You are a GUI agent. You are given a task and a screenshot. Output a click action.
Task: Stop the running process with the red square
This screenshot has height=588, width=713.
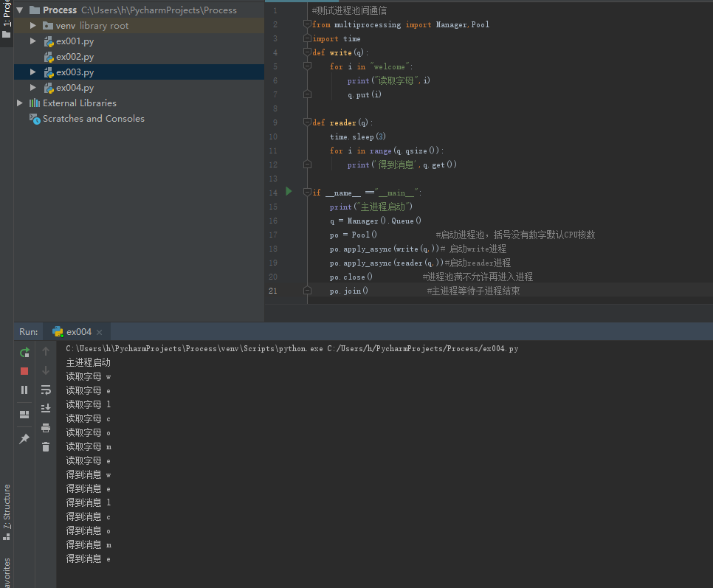point(24,371)
